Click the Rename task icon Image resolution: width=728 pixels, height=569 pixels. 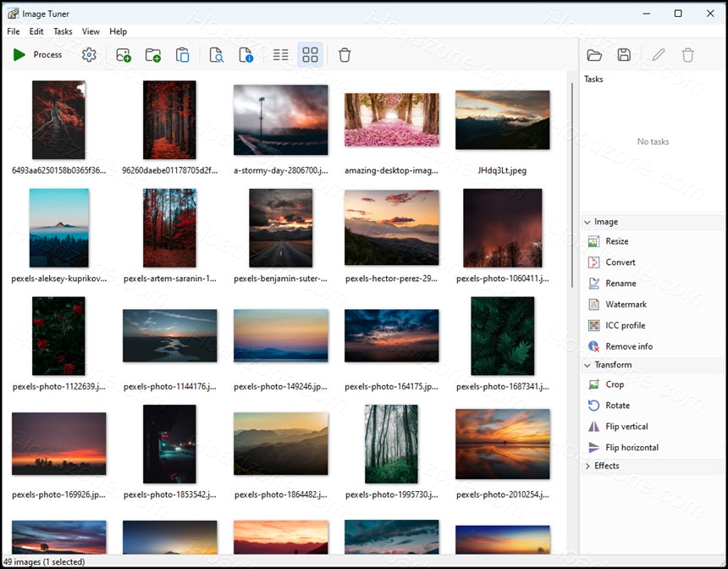coord(593,284)
